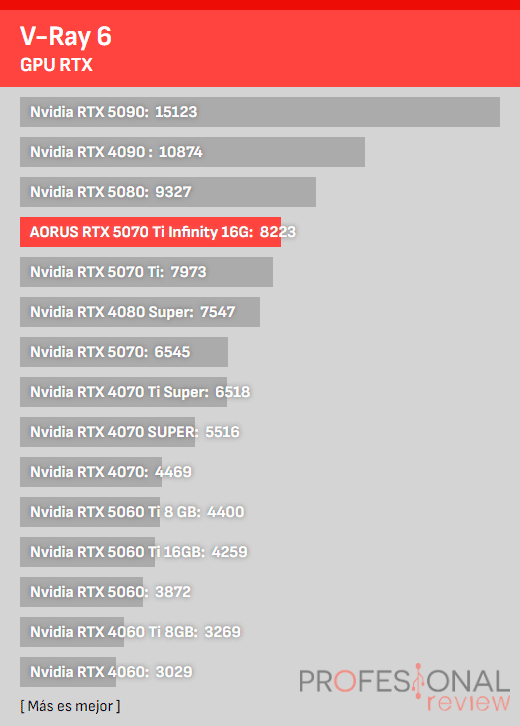520x726 pixels.
Task: Click the Profesional Review logo watermark
Action: [x=404, y=687]
